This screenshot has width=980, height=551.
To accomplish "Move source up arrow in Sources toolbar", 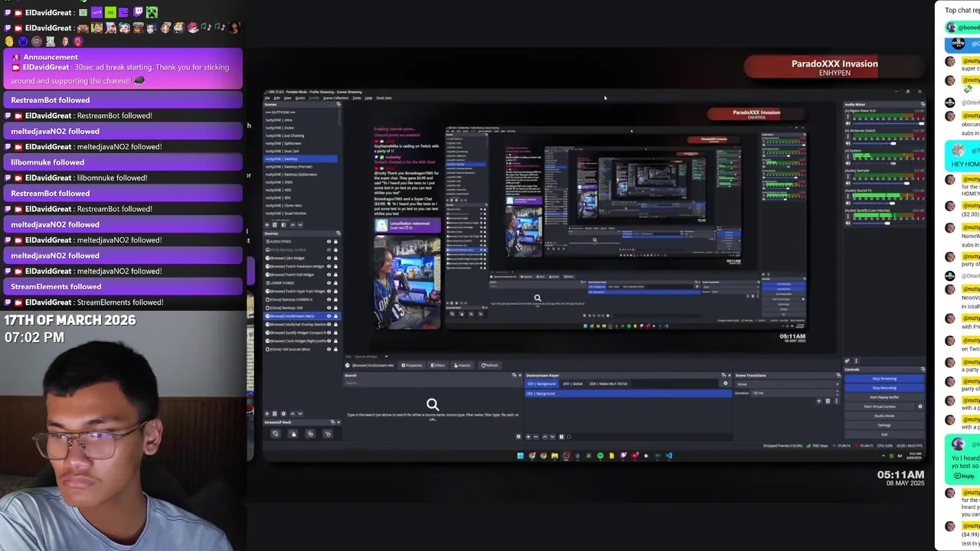I will click(x=292, y=413).
